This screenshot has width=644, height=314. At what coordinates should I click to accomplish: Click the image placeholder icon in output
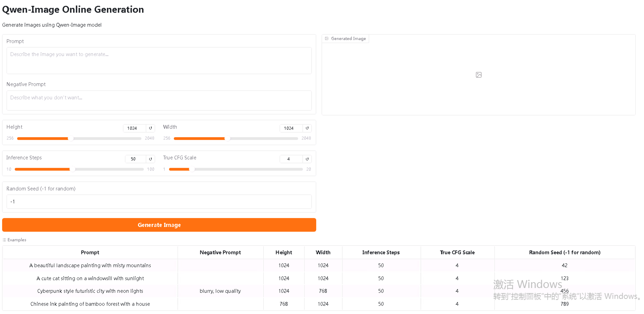tap(479, 75)
